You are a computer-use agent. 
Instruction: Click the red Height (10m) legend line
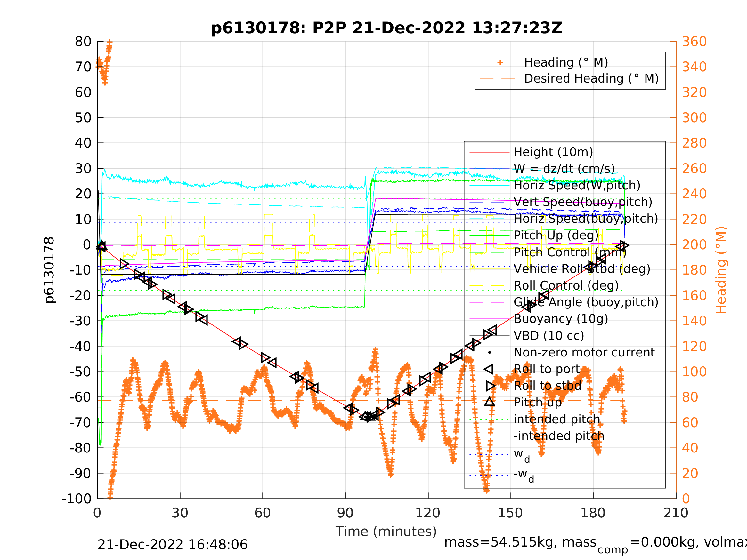(x=489, y=152)
